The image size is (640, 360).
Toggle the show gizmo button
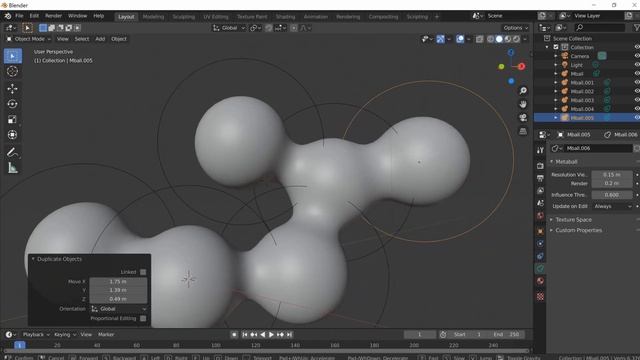(x=440, y=39)
